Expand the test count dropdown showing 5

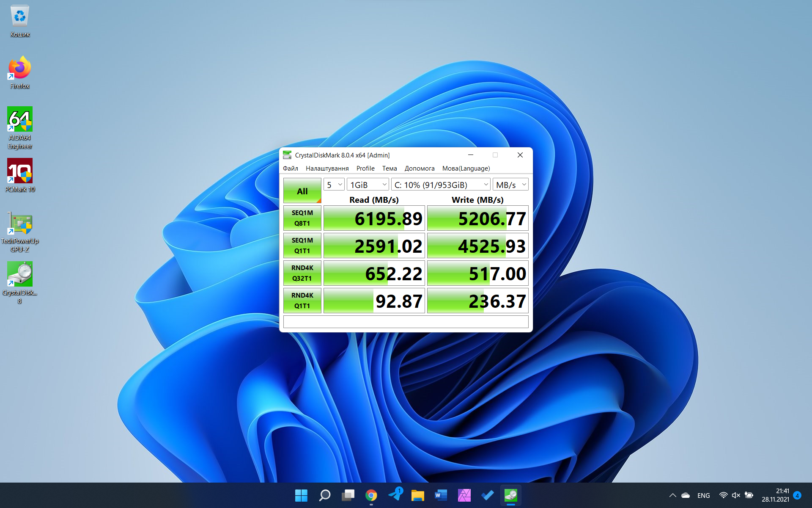334,185
